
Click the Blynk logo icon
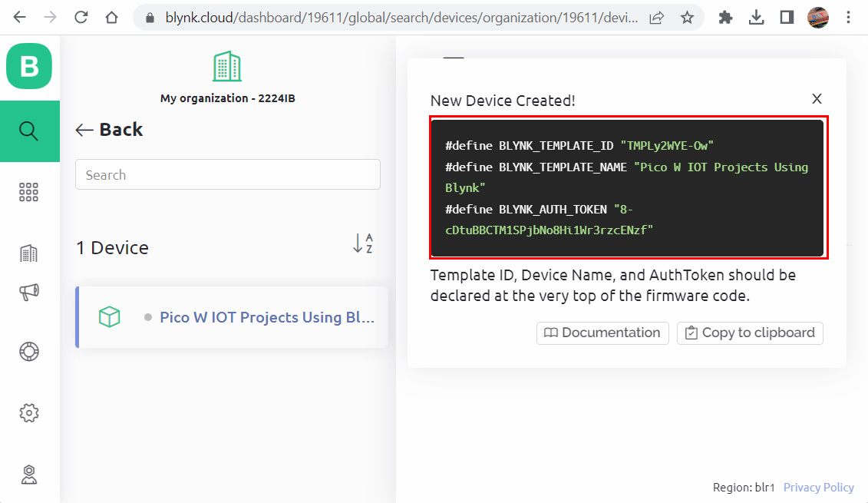[29, 66]
